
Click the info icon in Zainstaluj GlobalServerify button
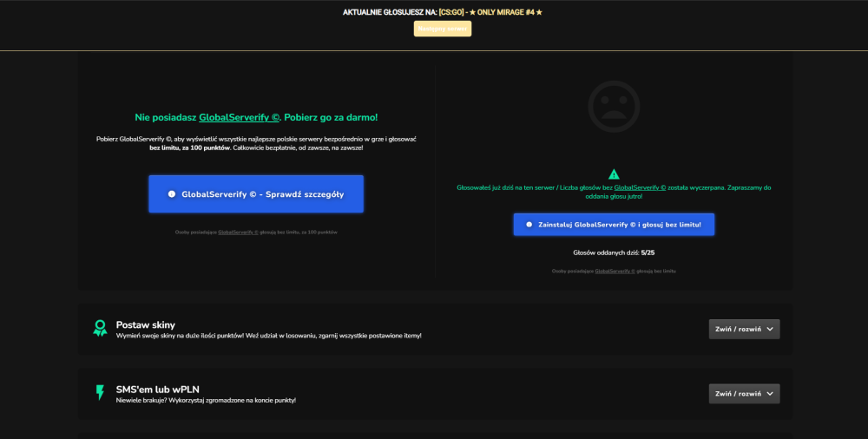[529, 225]
